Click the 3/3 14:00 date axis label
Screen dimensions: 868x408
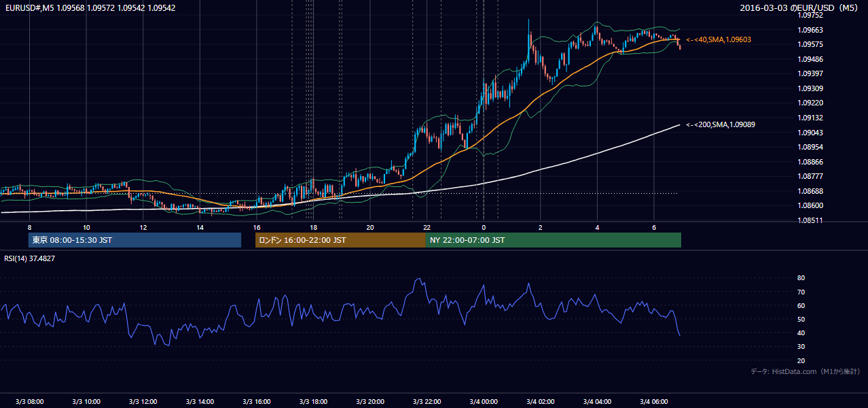200,401
